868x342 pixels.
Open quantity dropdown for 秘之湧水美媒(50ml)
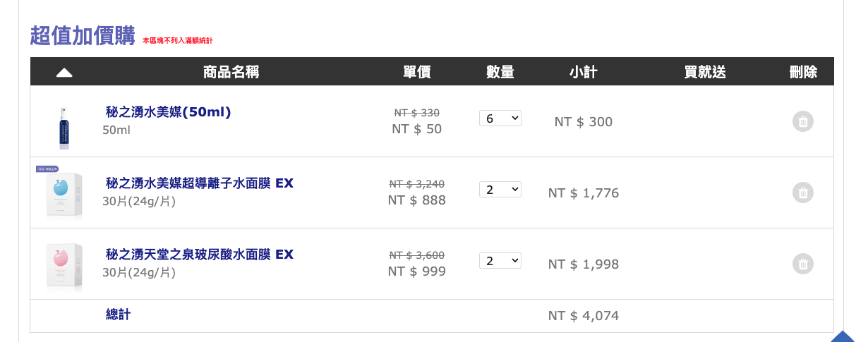500,118
